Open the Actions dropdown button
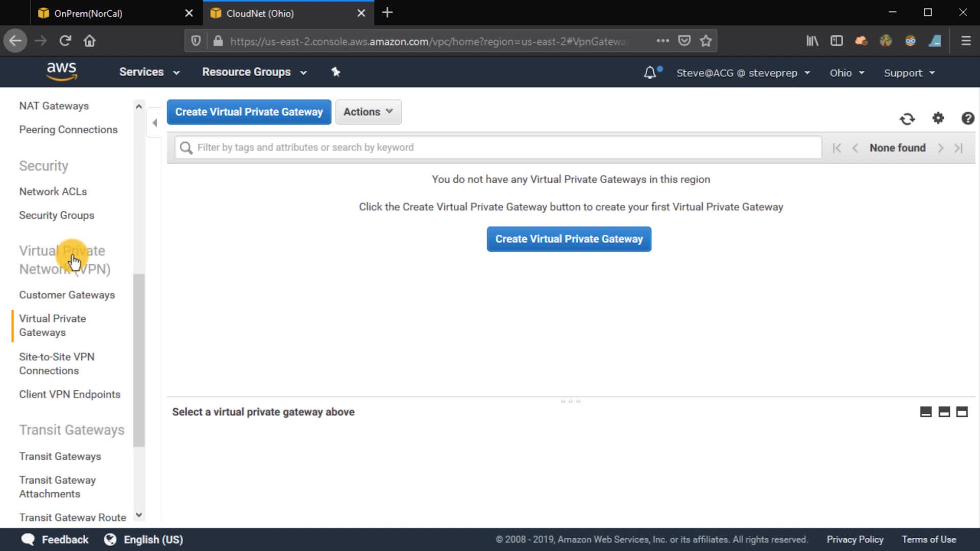Viewport: 980px width, 551px height. click(x=368, y=112)
